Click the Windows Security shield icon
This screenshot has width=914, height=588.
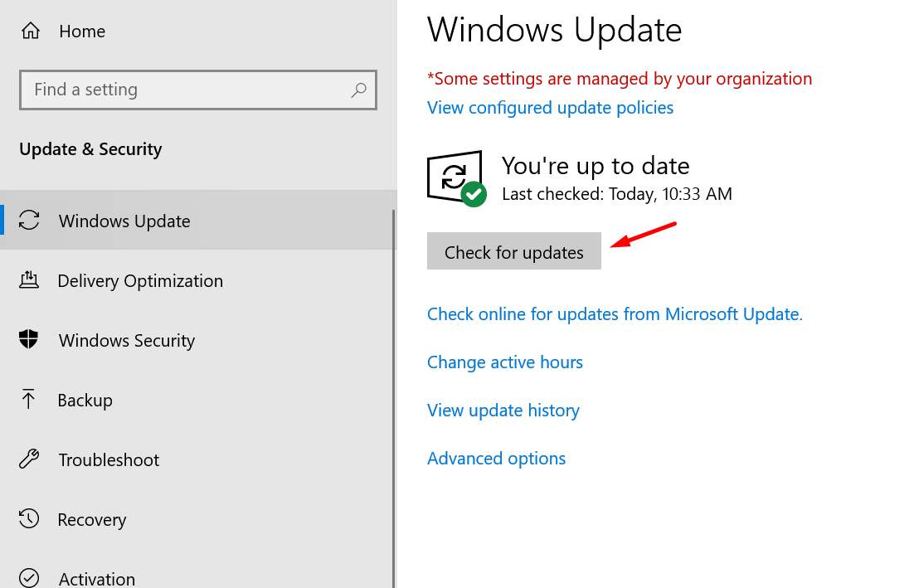tap(28, 339)
